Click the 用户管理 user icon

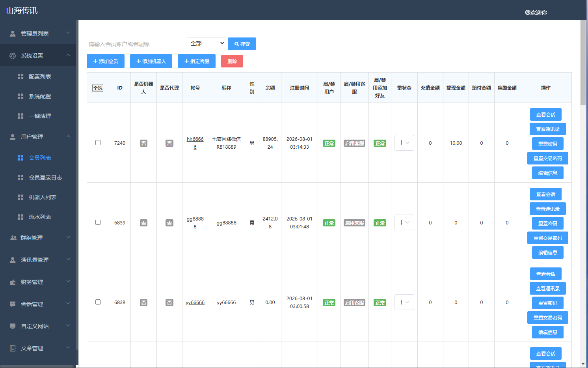[13, 137]
